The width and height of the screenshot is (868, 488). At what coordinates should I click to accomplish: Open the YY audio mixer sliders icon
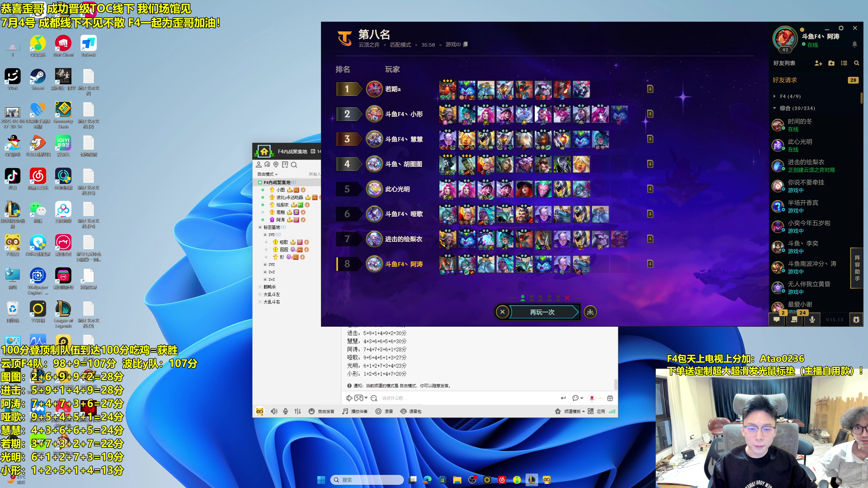pos(297,411)
